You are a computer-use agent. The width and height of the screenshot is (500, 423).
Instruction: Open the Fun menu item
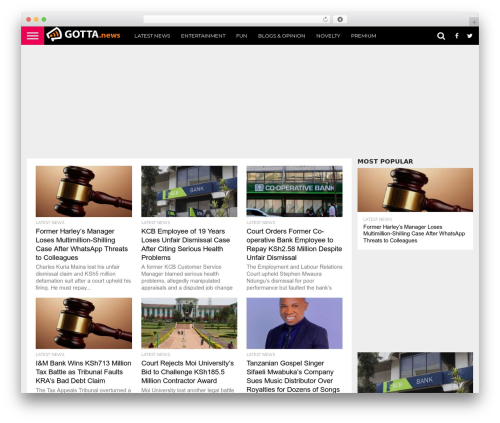(x=241, y=36)
